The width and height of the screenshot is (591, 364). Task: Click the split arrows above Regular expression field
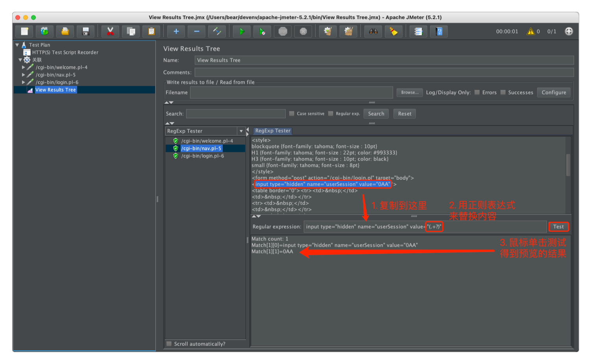tap(256, 216)
